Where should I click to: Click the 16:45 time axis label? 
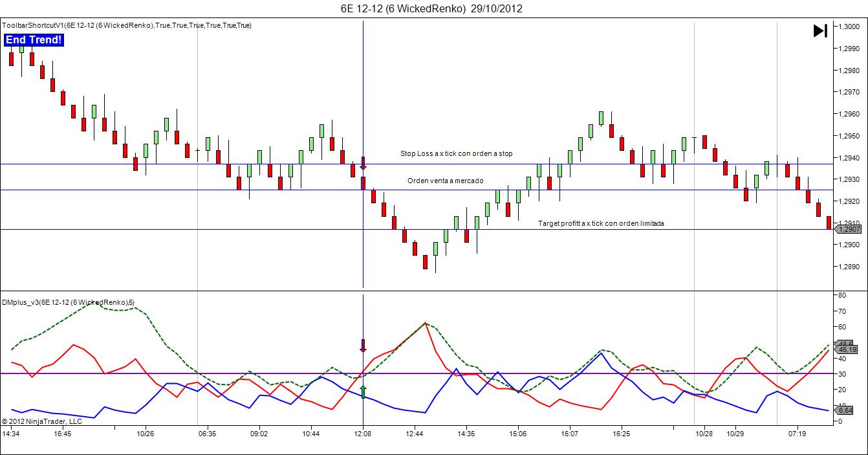pos(63,434)
